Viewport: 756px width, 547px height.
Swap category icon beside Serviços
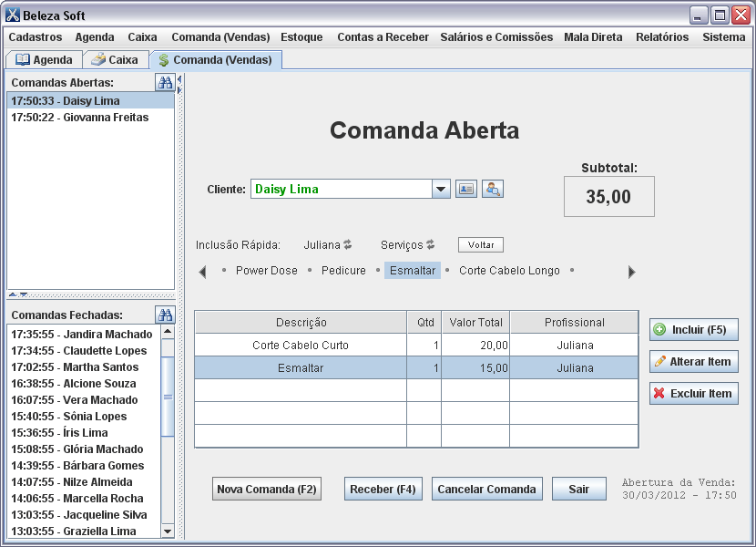pos(431,244)
